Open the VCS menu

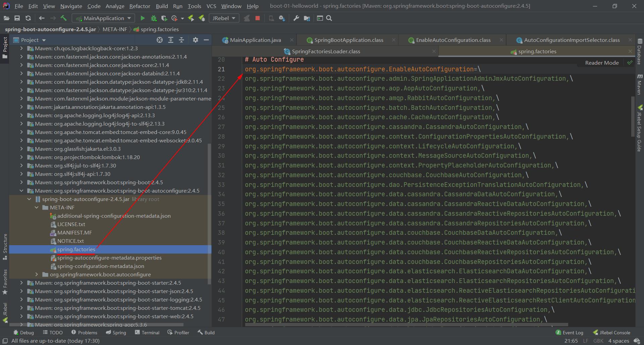coord(211,6)
